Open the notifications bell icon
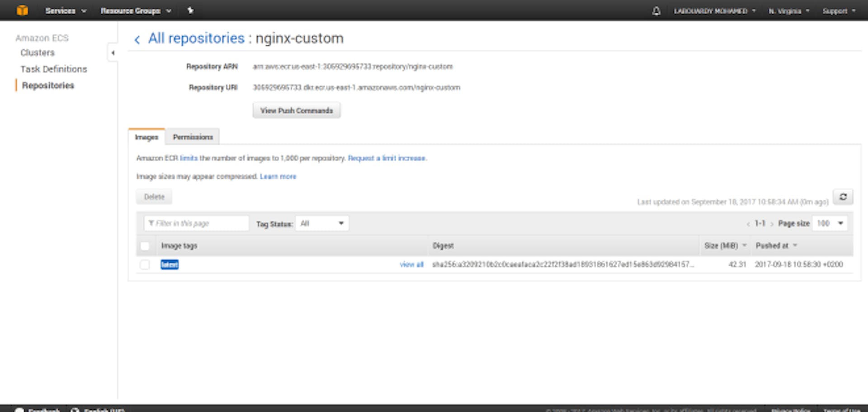Screen dimensions: 868x412 click(x=656, y=11)
